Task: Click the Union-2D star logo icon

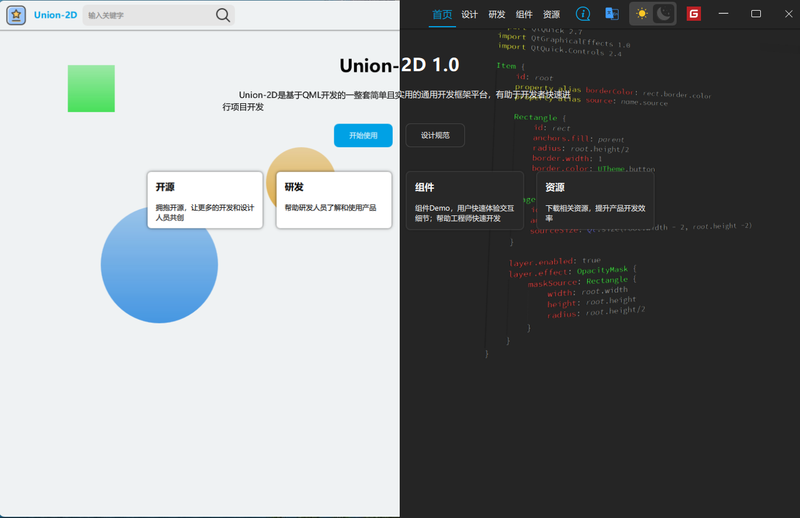Action: point(16,15)
